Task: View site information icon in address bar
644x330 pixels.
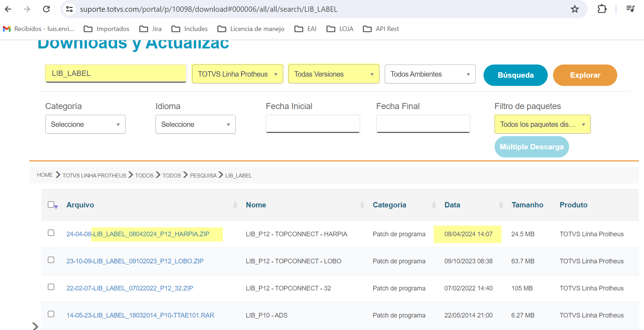Action: [70, 9]
